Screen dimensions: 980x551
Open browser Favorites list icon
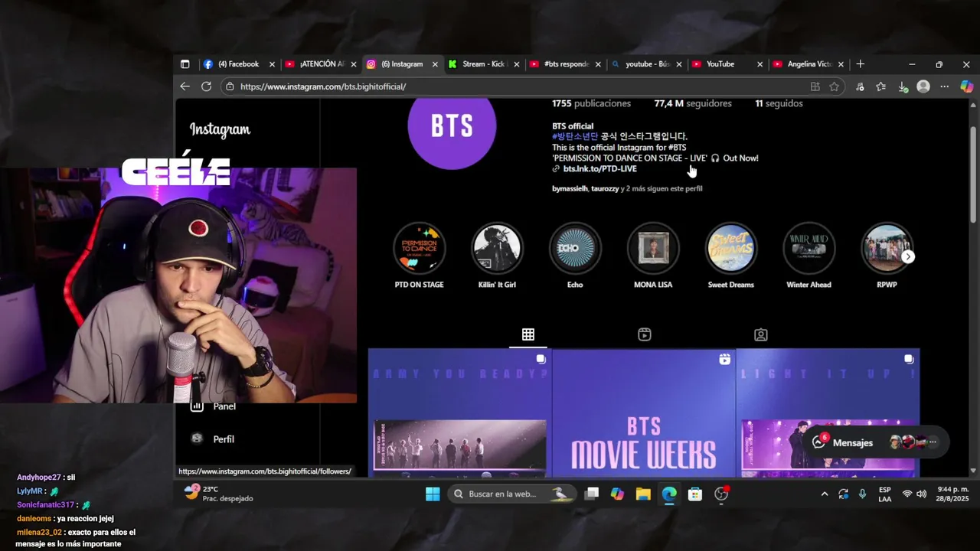pos(880,86)
